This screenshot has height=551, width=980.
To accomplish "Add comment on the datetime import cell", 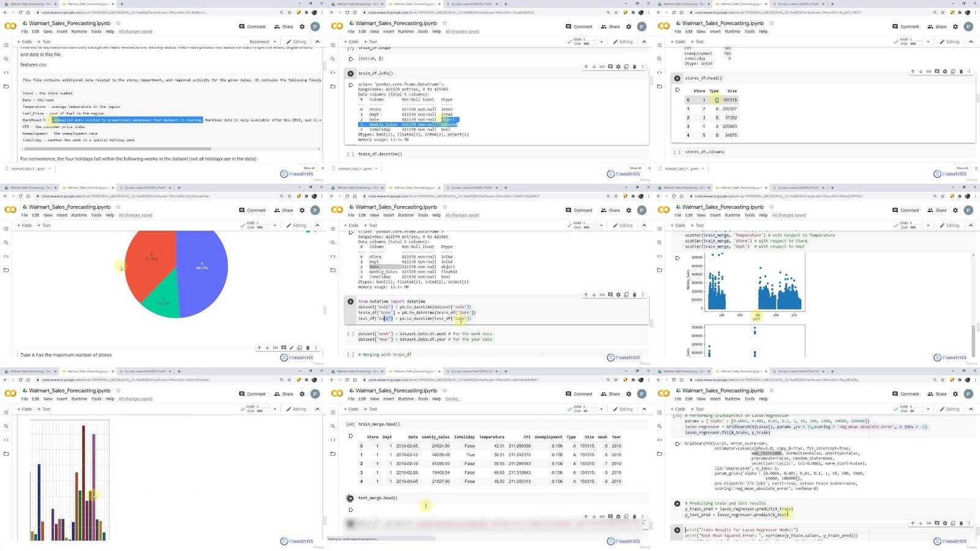I will coord(610,295).
